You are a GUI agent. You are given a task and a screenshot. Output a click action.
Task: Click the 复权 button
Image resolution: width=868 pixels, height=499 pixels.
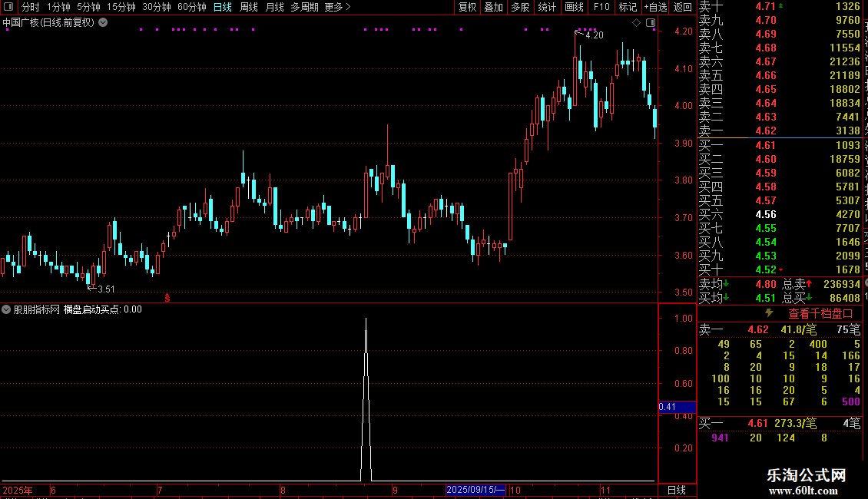pyautogui.click(x=467, y=7)
